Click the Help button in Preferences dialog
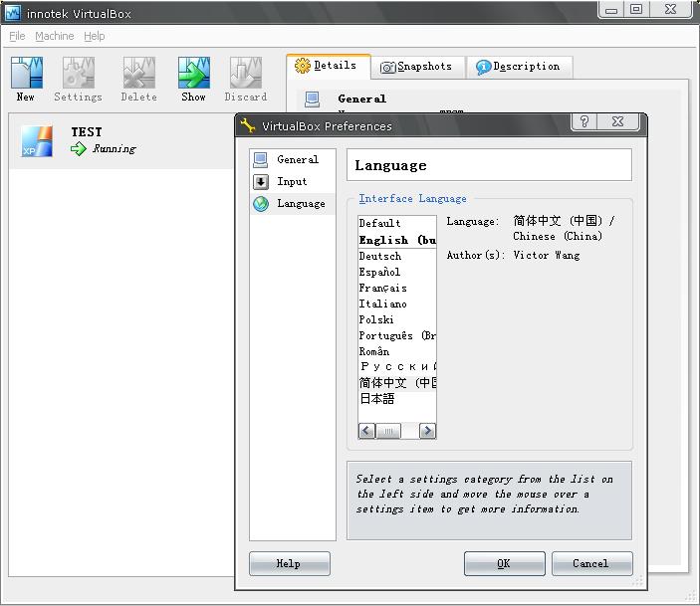The width and height of the screenshot is (700, 606). pyautogui.click(x=290, y=563)
